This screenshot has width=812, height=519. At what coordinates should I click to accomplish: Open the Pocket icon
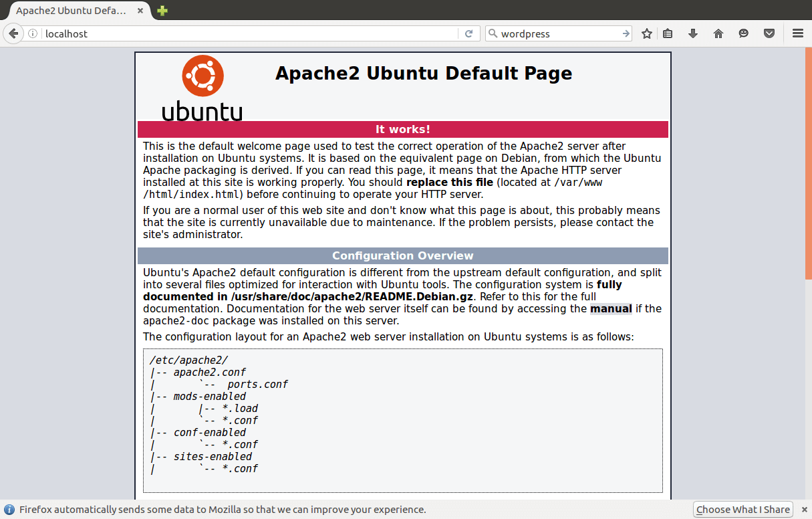(x=769, y=33)
